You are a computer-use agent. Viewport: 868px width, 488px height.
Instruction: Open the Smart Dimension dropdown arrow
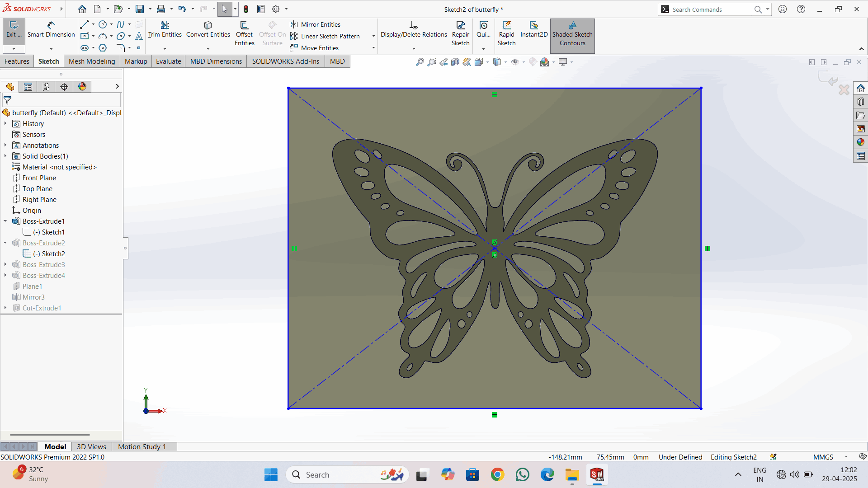51,49
